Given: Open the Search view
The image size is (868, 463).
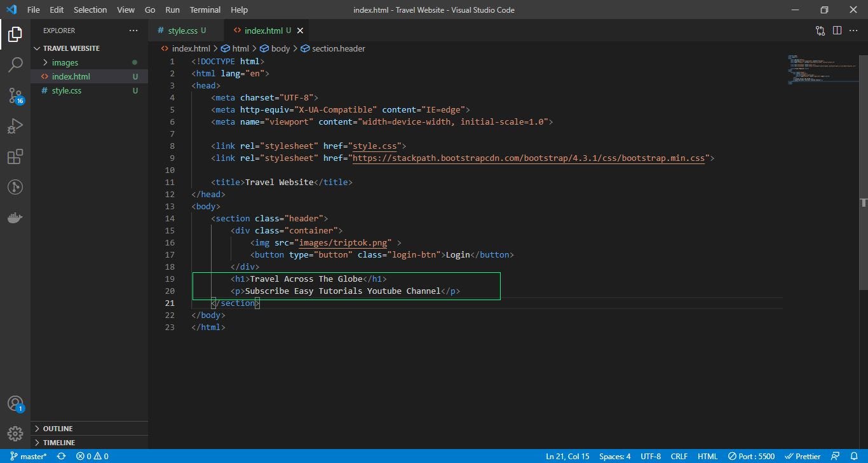Looking at the screenshot, I should (15, 64).
